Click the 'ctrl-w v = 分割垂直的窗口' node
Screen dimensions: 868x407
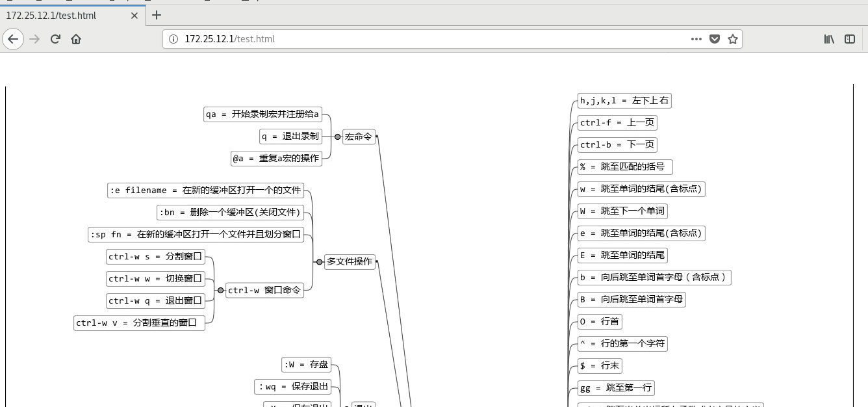coord(139,322)
